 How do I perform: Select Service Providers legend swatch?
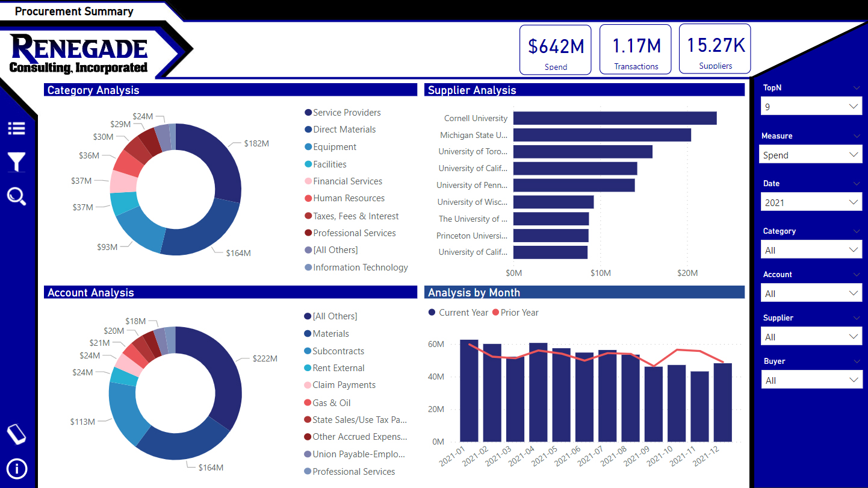point(308,113)
